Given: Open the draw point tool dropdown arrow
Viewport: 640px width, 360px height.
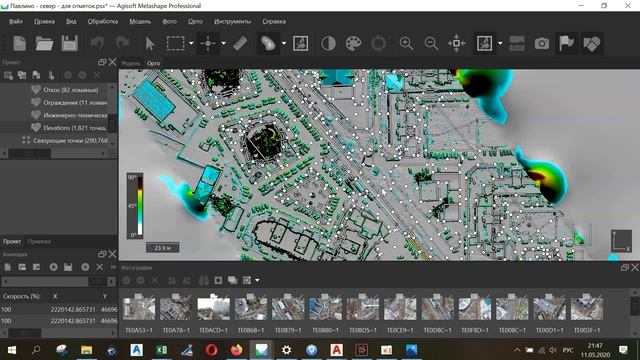Looking at the screenshot, I should click(x=223, y=43).
